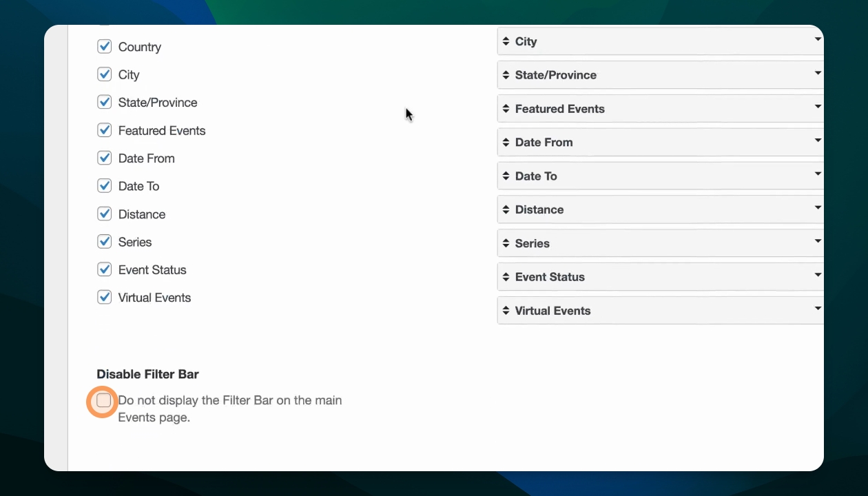Open the Distance panel dropdown arrow
Image resolution: width=868 pixels, height=496 pixels.
(x=818, y=207)
